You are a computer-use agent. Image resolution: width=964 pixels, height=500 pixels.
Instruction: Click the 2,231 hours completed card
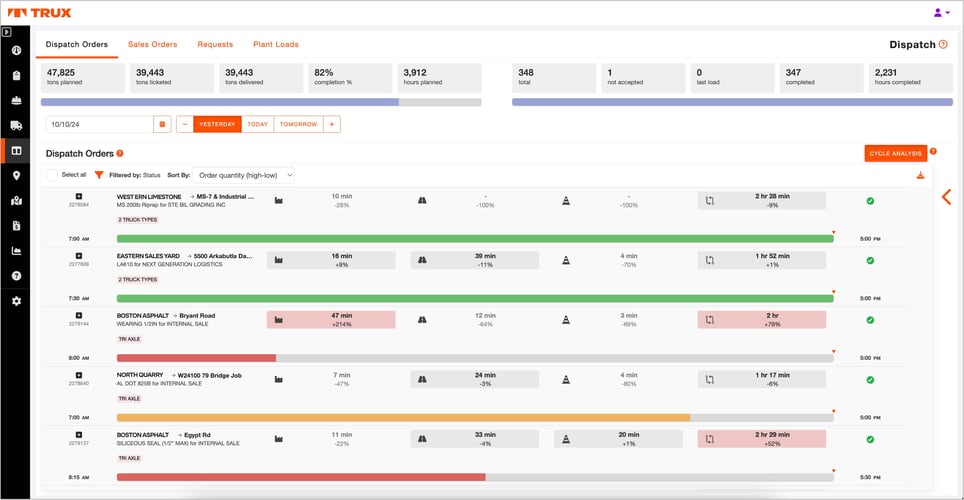[911, 78]
